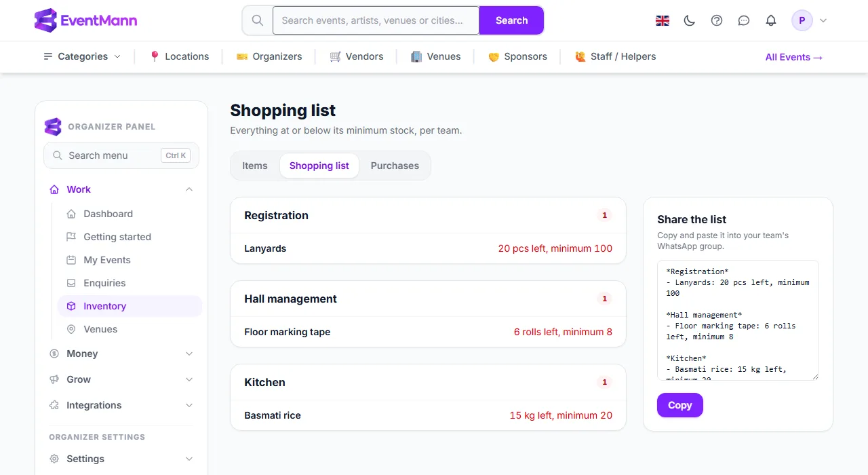Click "20 pcs left, minimum 100" text
Viewport: 868px width, 475px height.
pyautogui.click(x=555, y=248)
